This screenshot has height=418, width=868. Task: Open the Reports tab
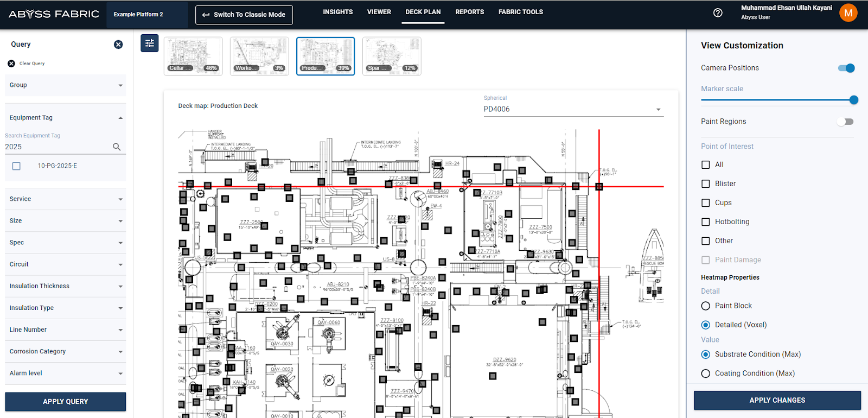469,12
